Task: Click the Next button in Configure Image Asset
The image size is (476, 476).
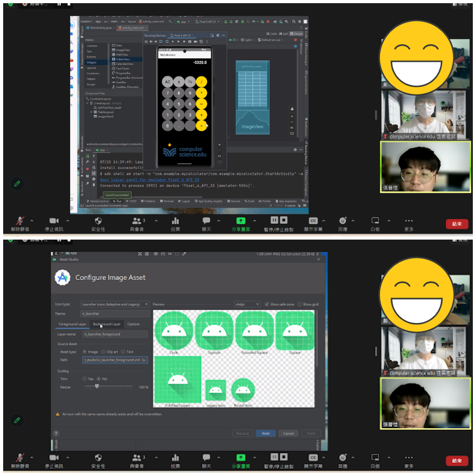Action: pyautogui.click(x=266, y=434)
